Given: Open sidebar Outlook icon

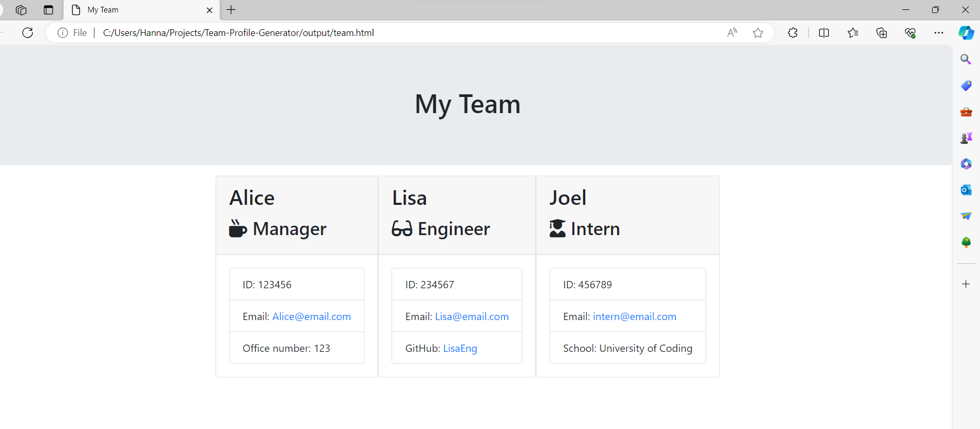Looking at the screenshot, I should coord(966,190).
